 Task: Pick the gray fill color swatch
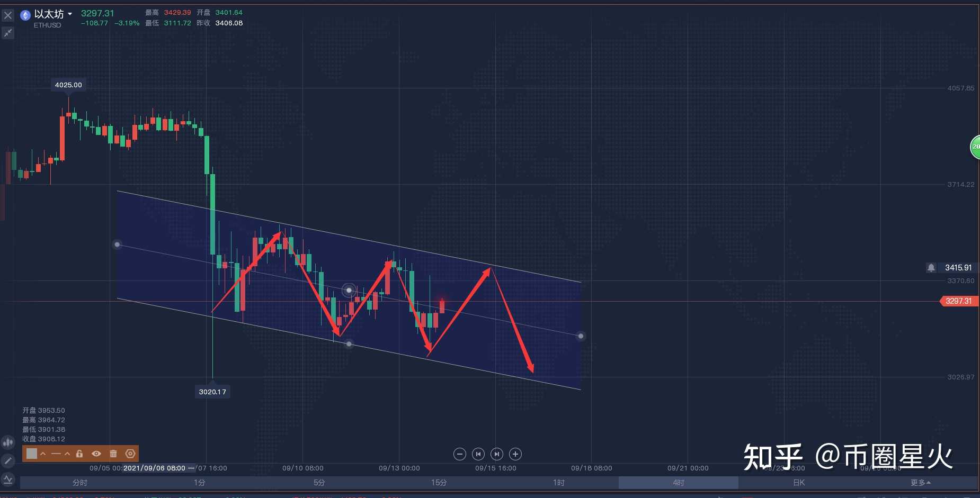(32, 454)
